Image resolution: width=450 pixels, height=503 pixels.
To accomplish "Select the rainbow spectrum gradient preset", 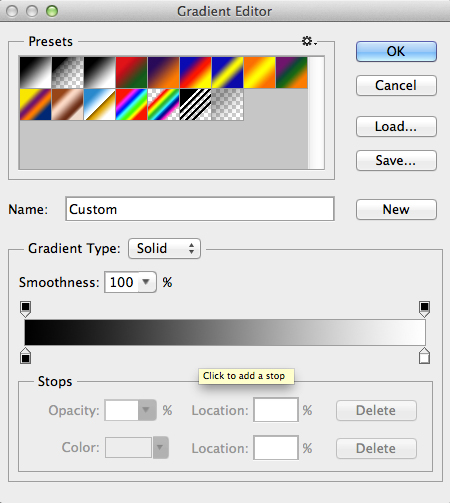I will click(131, 104).
